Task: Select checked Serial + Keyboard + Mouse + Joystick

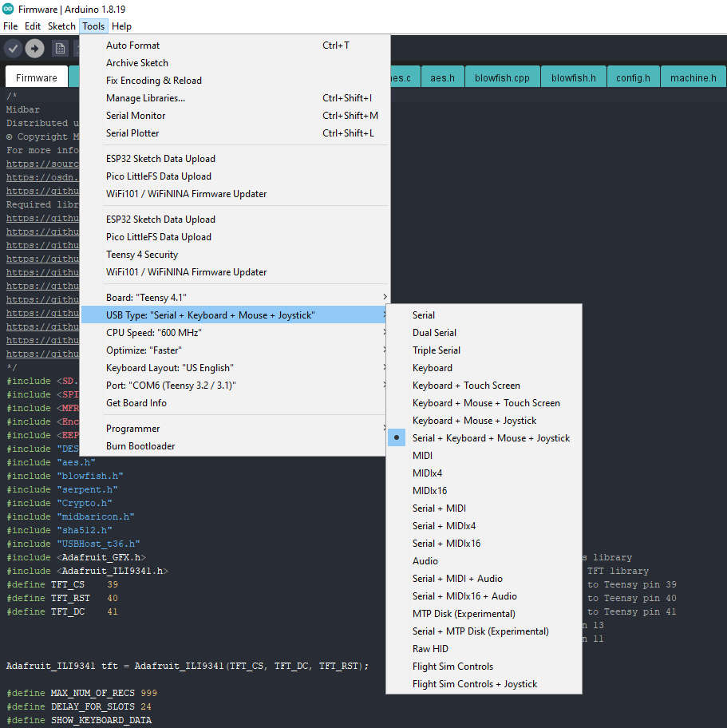Action: 484,438
